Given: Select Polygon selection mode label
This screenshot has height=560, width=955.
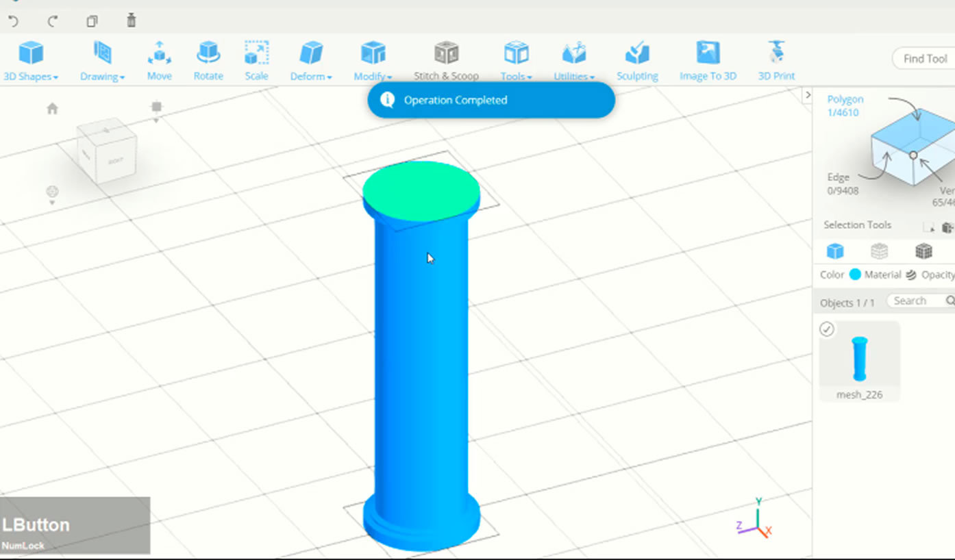Looking at the screenshot, I should pyautogui.click(x=845, y=100).
